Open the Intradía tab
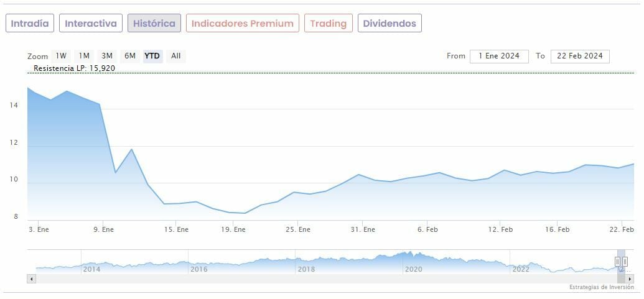 point(30,24)
